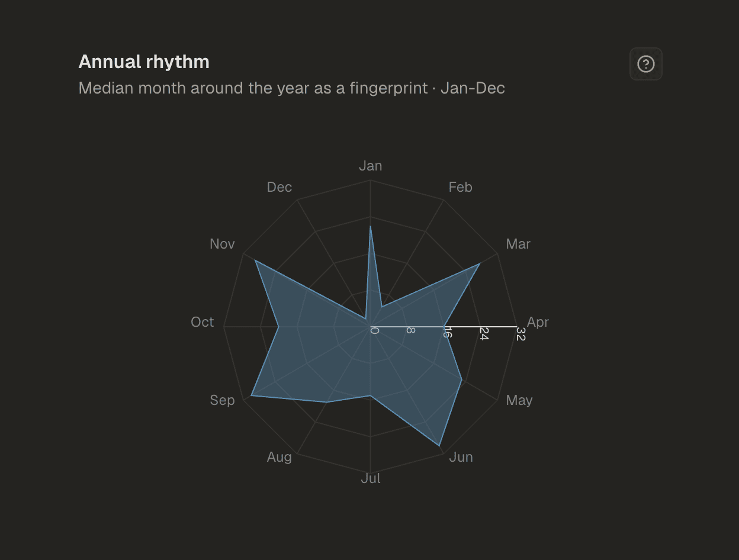Select the Apr axis label
Screen dimensions: 739x560
tap(538, 322)
